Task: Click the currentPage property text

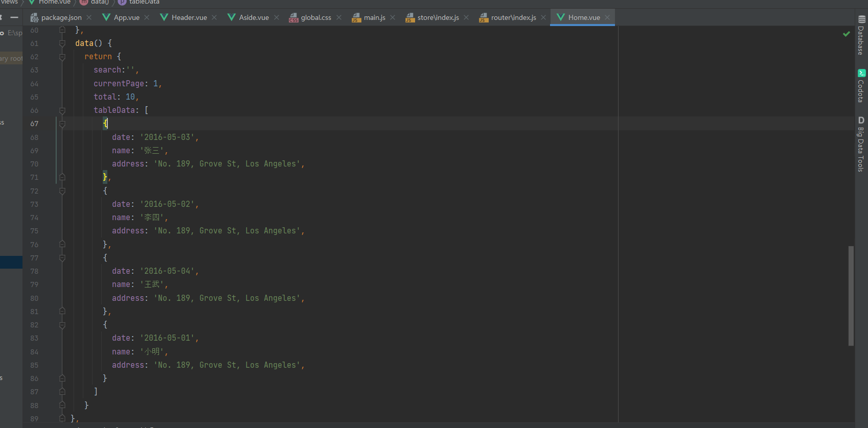Action: [119, 83]
